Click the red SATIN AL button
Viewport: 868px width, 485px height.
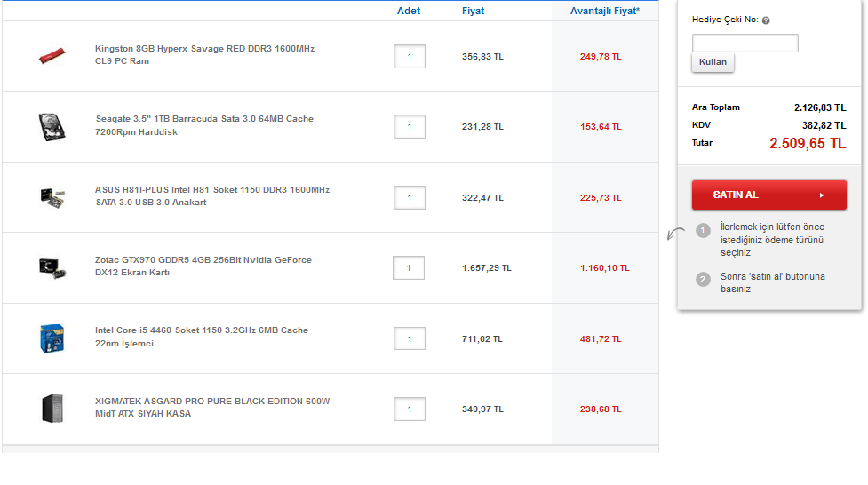click(768, 195)
